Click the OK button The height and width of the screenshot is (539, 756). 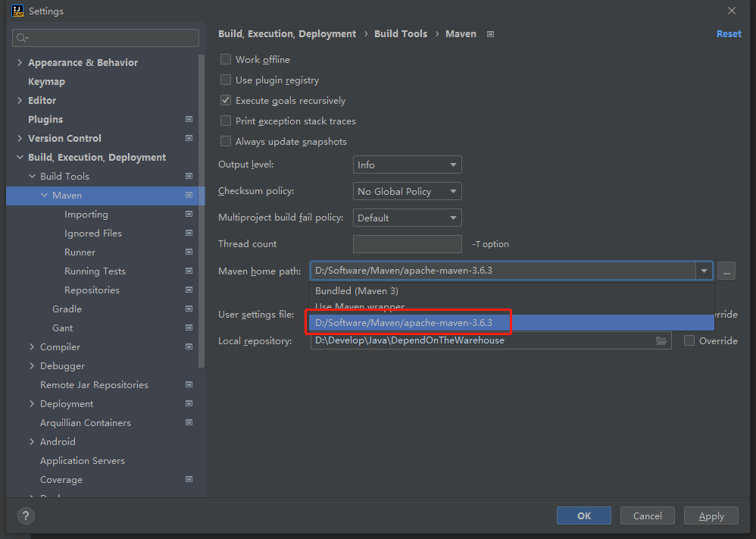pos(584,515)
